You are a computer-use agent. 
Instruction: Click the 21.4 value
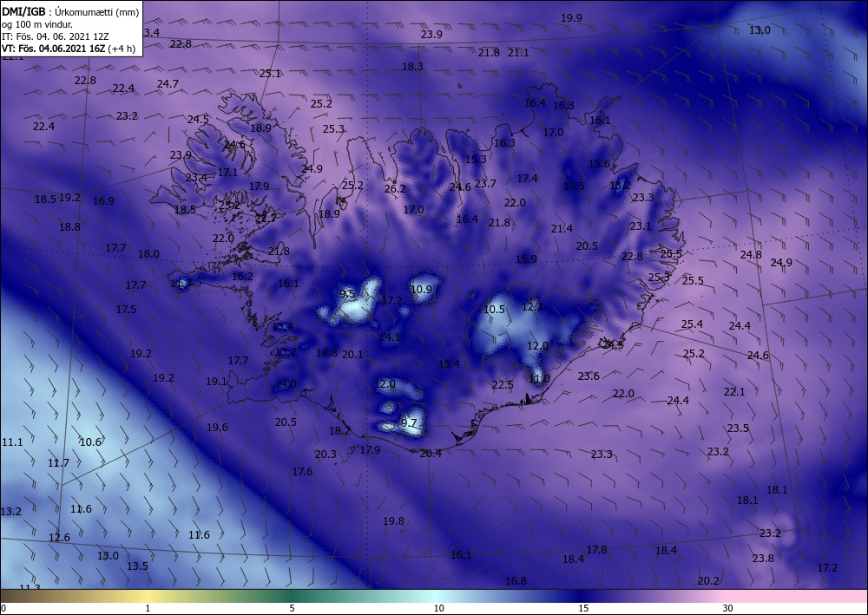pyautogui.click(x=562, y=228)
